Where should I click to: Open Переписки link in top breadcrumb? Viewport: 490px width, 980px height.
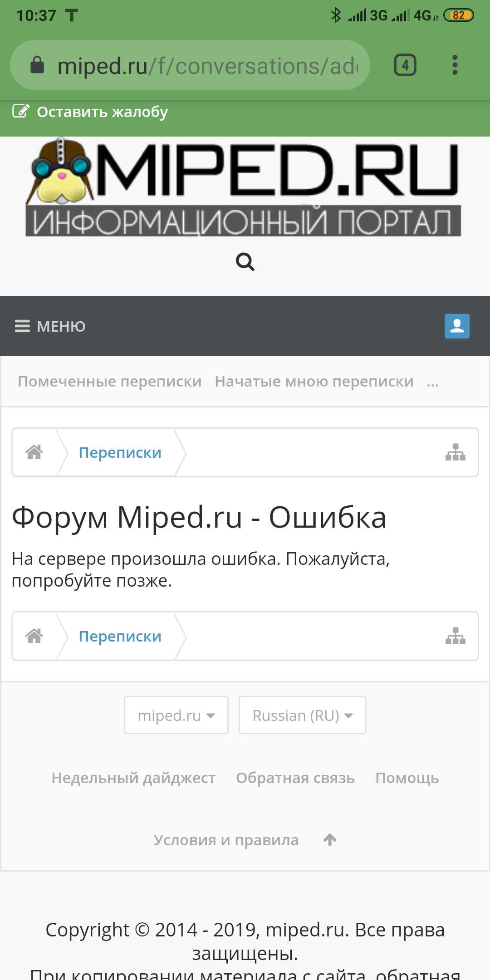[120, 453]
